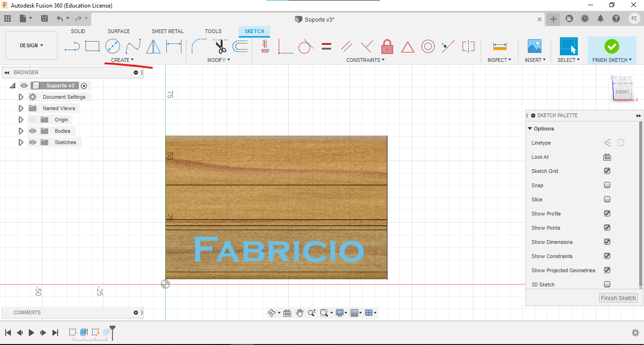
Task: Switch to the SURFACE tab
Action: (x=119, y=31)
